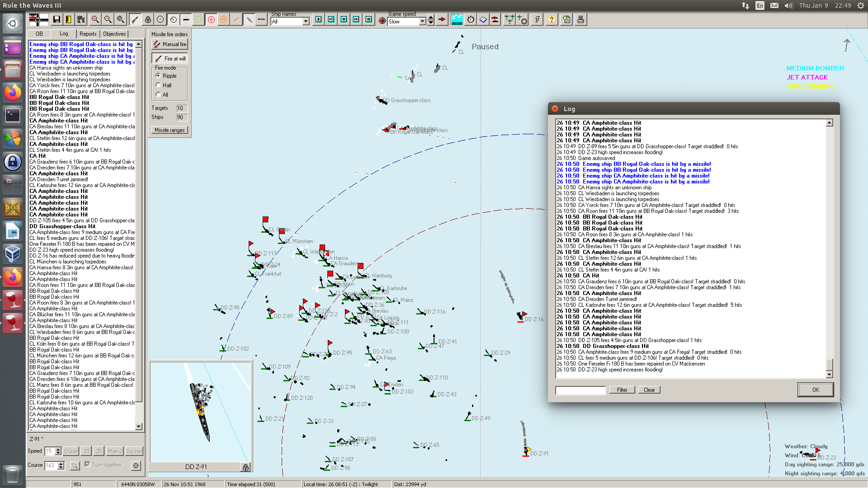Toggle the orange M circle icon

click(224, 19)
